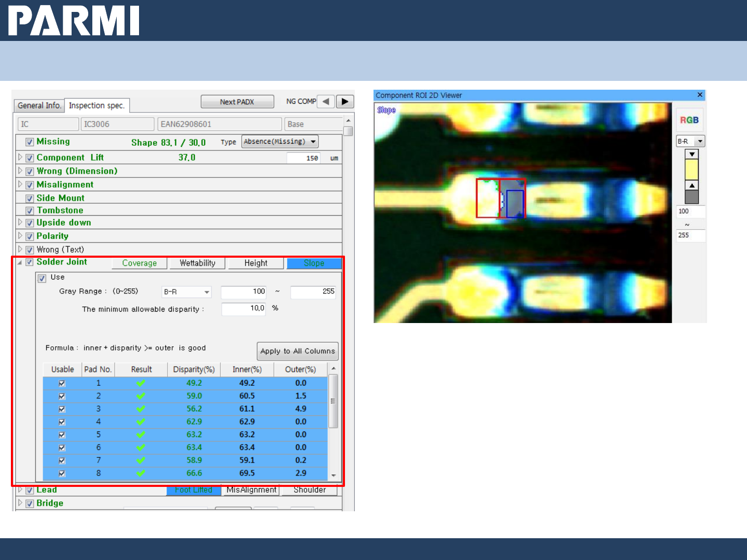This screenshot has height=560, width=747.
Task: Toggle the Missing inspection checkbox
Action: coord(30,142)
